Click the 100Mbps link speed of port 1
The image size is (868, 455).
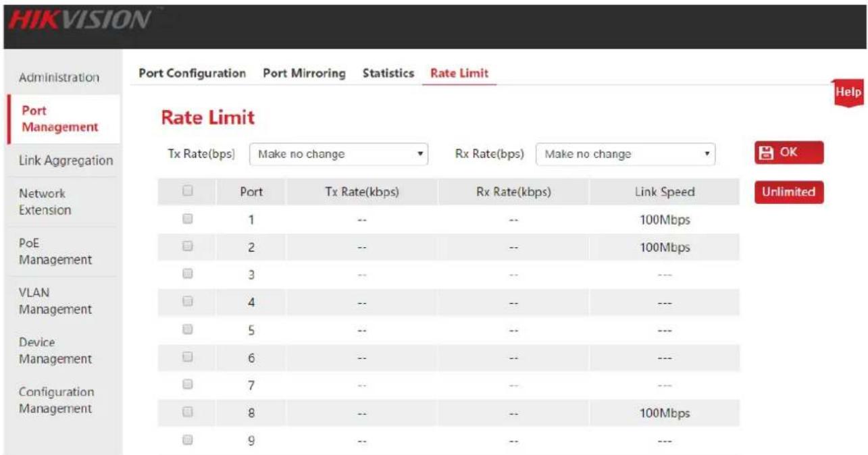point(665,219)
